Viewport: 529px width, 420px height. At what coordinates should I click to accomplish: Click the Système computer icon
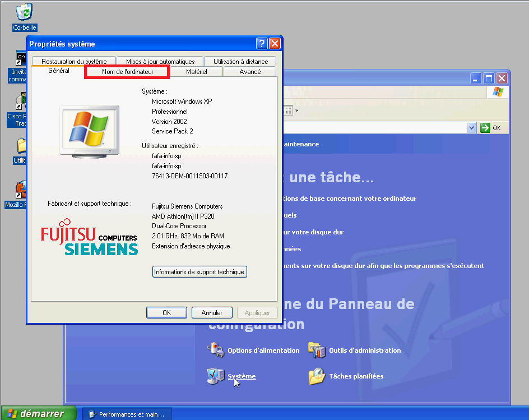[216, 376]
